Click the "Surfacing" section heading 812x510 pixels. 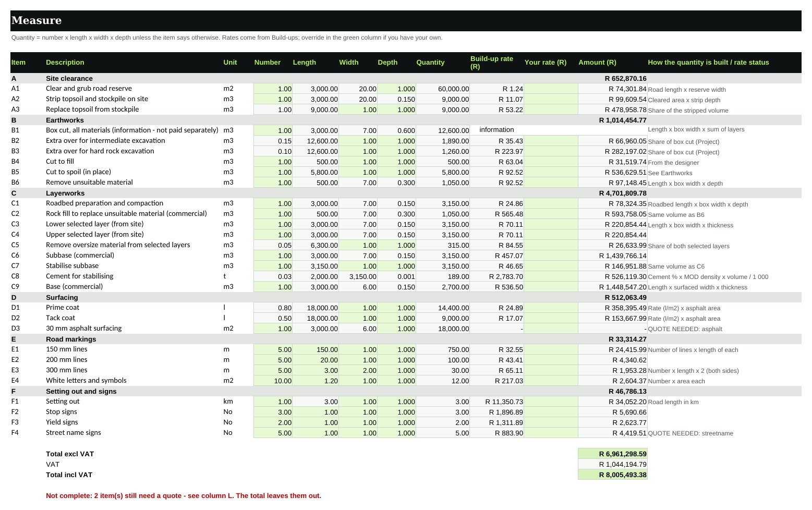coord(62,297)
